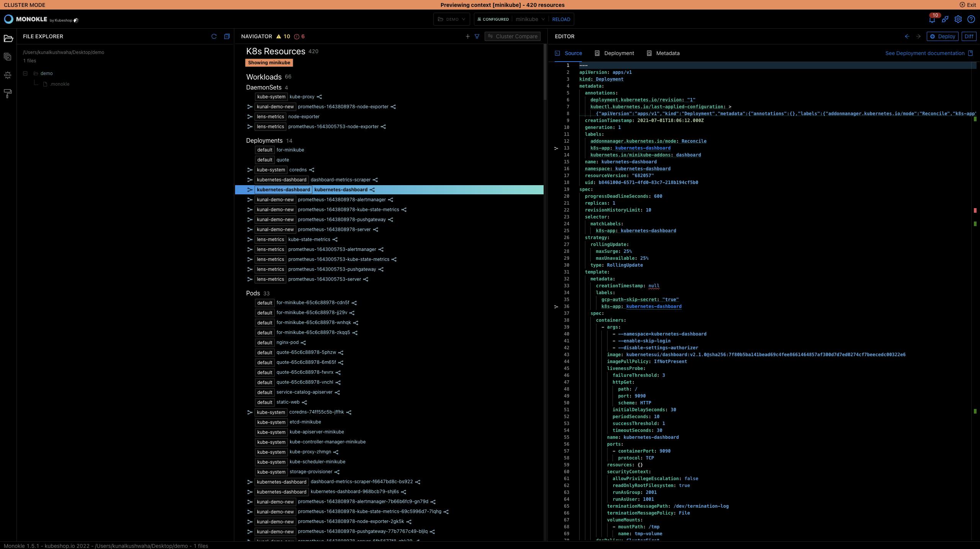Switch to the Source tab

[569, 53]
